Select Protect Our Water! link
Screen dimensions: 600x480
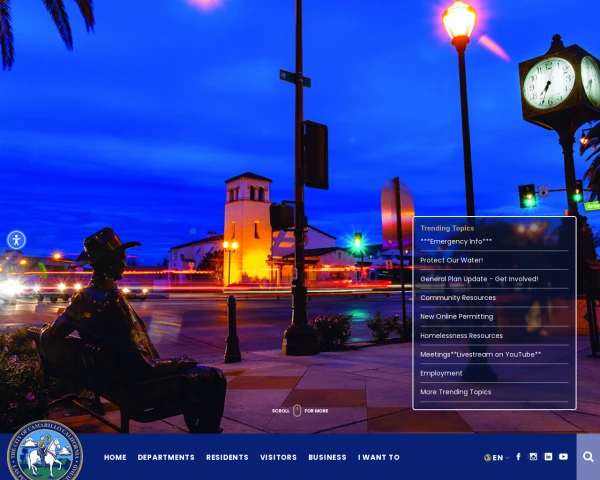tap(451, 260)
